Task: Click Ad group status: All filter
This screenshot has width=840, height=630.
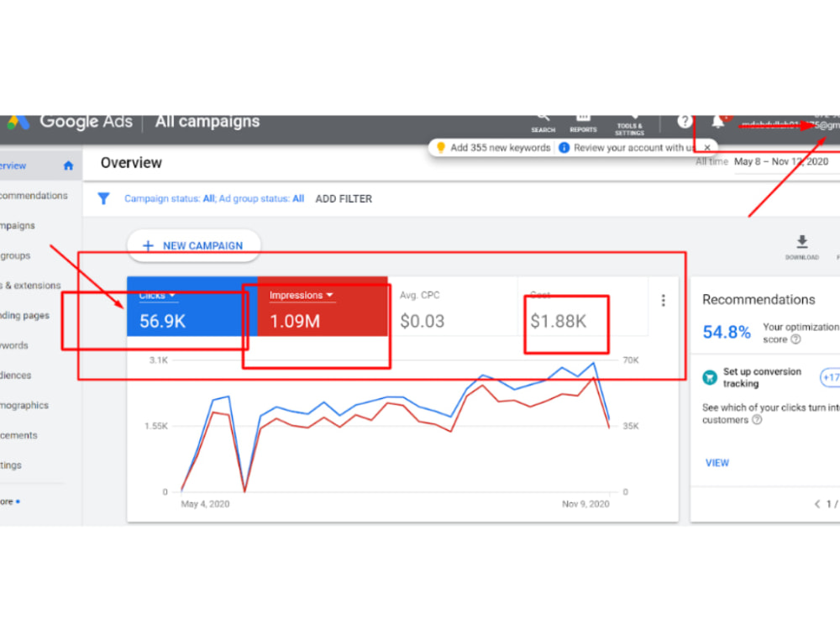Action: point(261,199)
